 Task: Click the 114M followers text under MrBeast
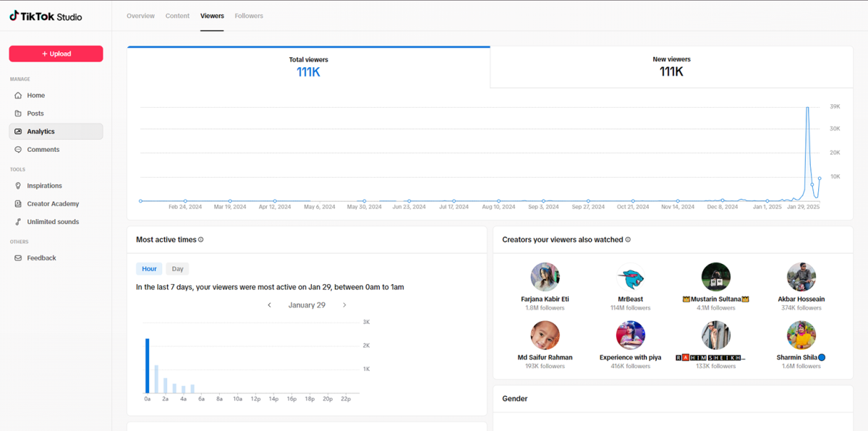click(x=631, y=308)
